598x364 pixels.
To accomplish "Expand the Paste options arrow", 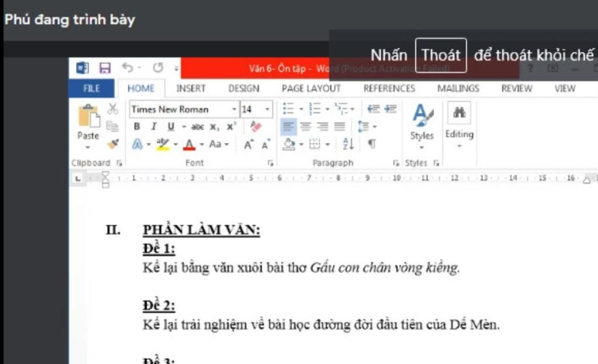I will click(x=88, y=148).
